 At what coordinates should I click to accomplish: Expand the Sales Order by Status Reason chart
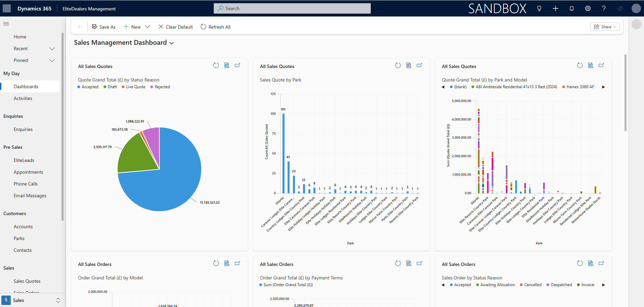click(601, 263)
